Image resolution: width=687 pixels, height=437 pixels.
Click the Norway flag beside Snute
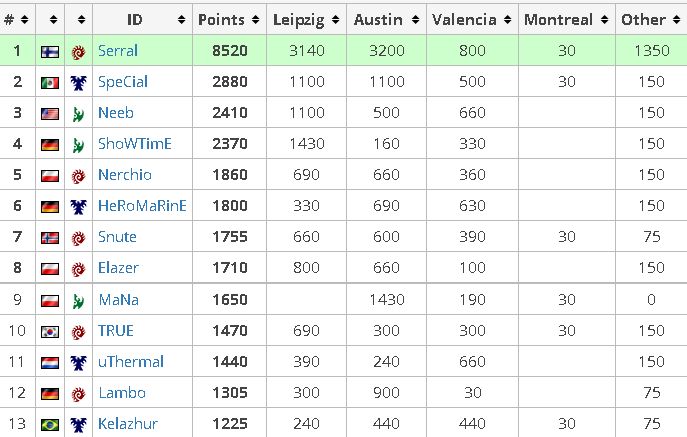50,238
